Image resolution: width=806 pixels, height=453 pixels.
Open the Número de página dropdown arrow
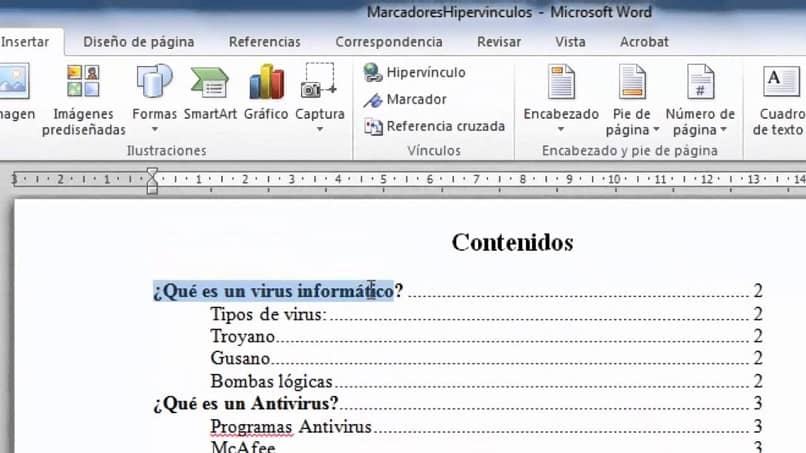click(x=723, y=130)
